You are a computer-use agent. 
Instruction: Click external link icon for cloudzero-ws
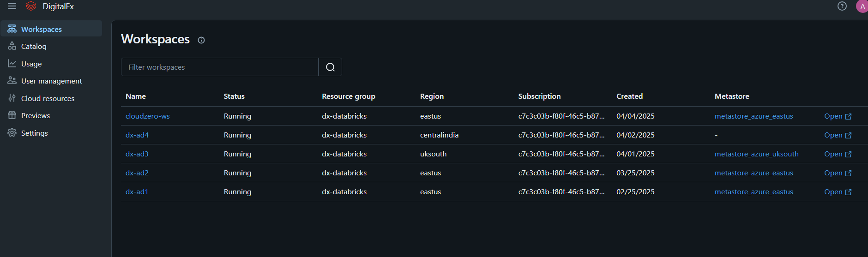pos(848,117)
